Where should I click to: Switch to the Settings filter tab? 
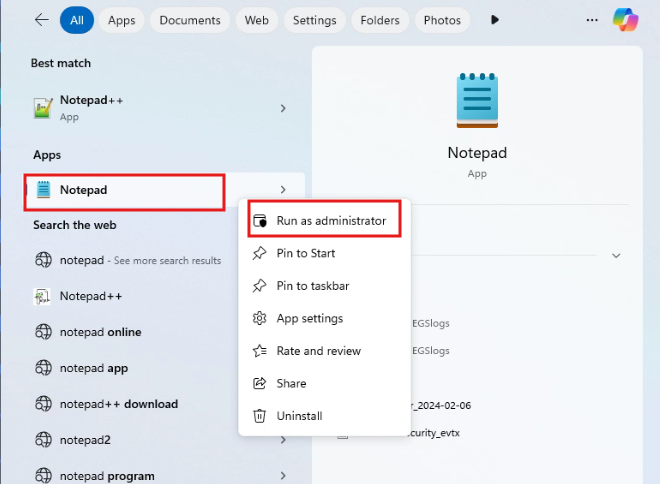(x=314, y=20)
